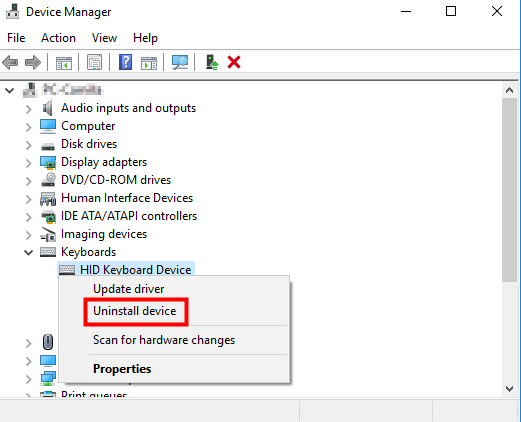521x422 pixels.
Task: Click the red X uninstall toolbar icon
Action: [234, 62]
